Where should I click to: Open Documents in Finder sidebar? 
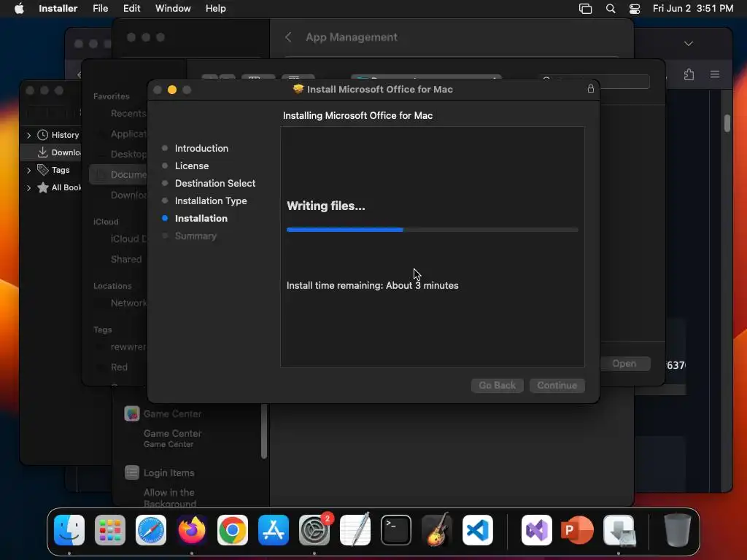pos(119,175)
